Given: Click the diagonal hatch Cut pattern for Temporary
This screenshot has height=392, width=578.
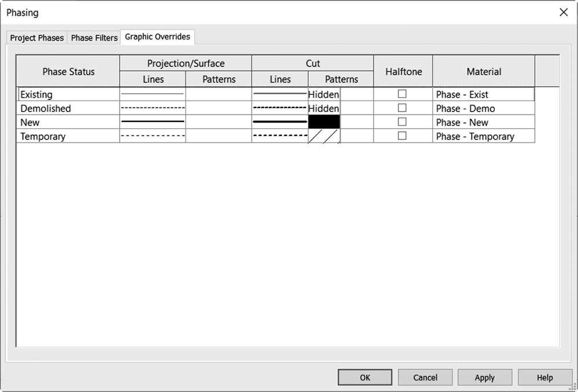Looking at the screenshot, I should tap(324, 136).
